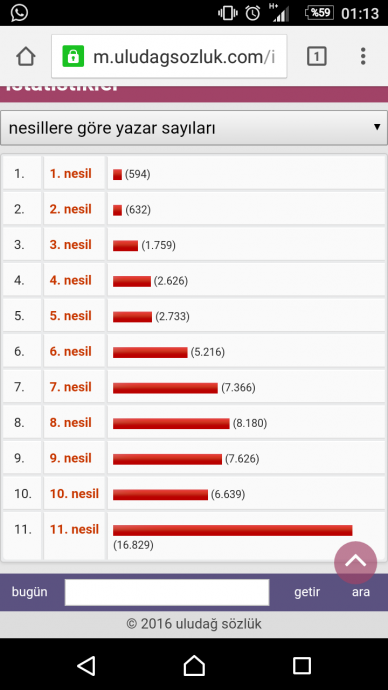Open the '11. nesil' link
Image resolution: width=388 pixels, height=690 pixels.
[74, 529]
